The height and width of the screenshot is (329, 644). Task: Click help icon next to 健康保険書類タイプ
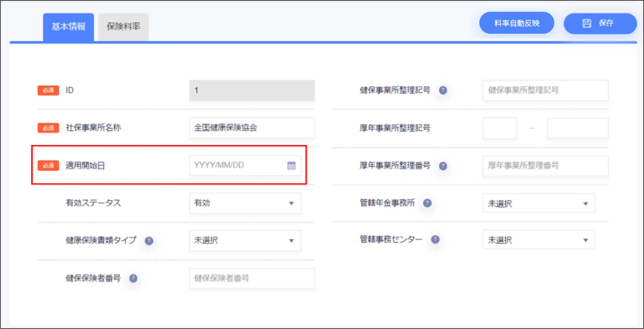(x=149, y=241)
